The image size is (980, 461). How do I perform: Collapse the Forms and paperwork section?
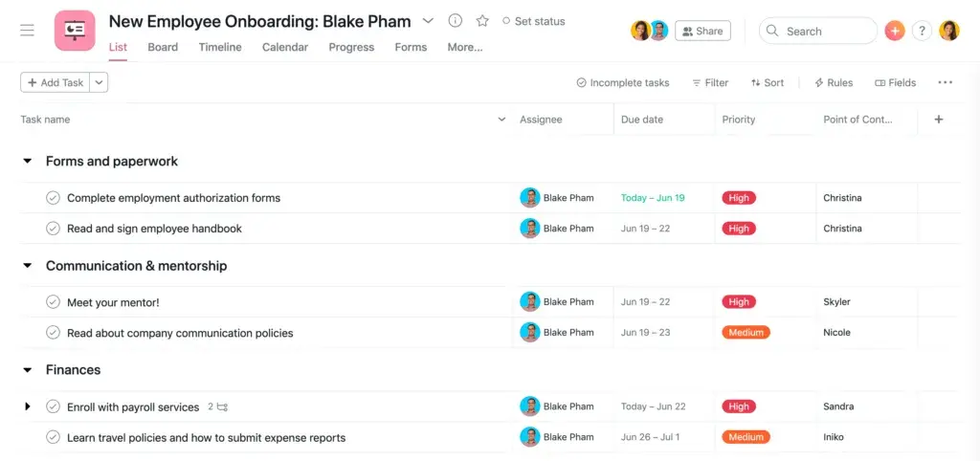pos(27,162)
